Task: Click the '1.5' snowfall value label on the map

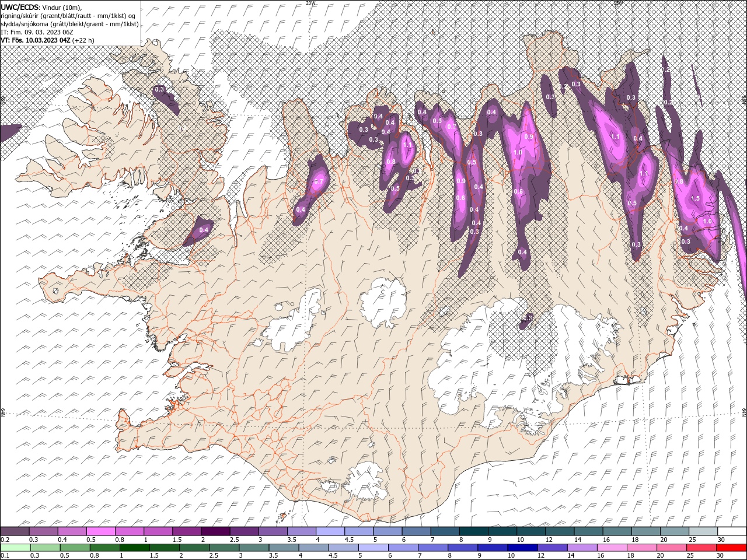Action: coord(695,198)
